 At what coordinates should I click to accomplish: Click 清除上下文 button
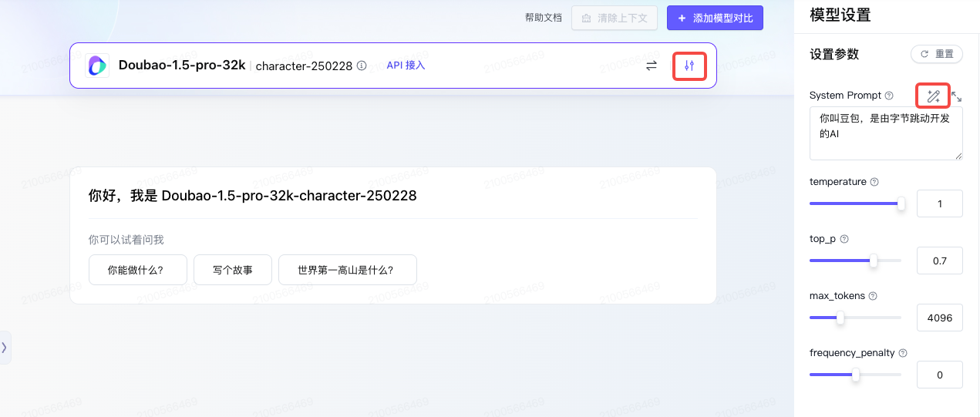(x=615, y=18)
